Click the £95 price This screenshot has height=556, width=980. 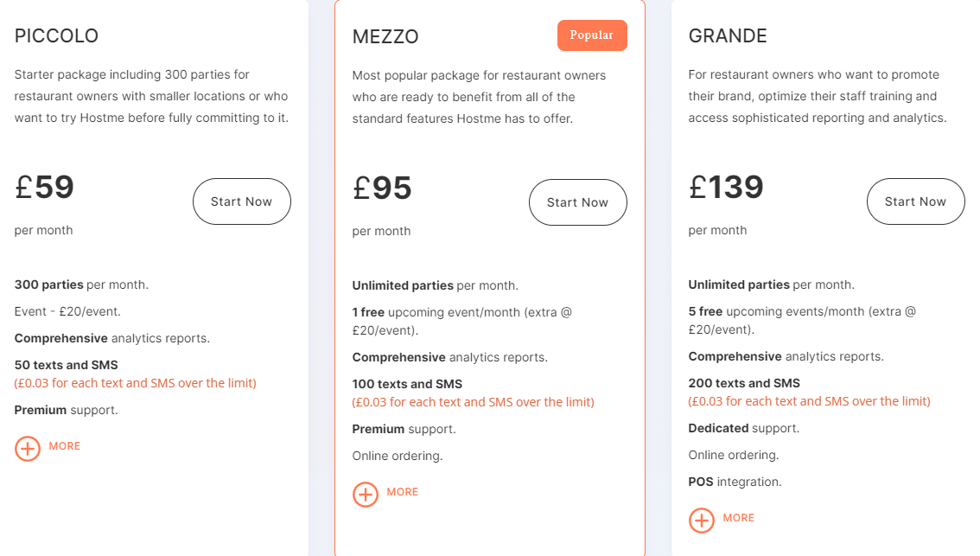tap(382, 188)
